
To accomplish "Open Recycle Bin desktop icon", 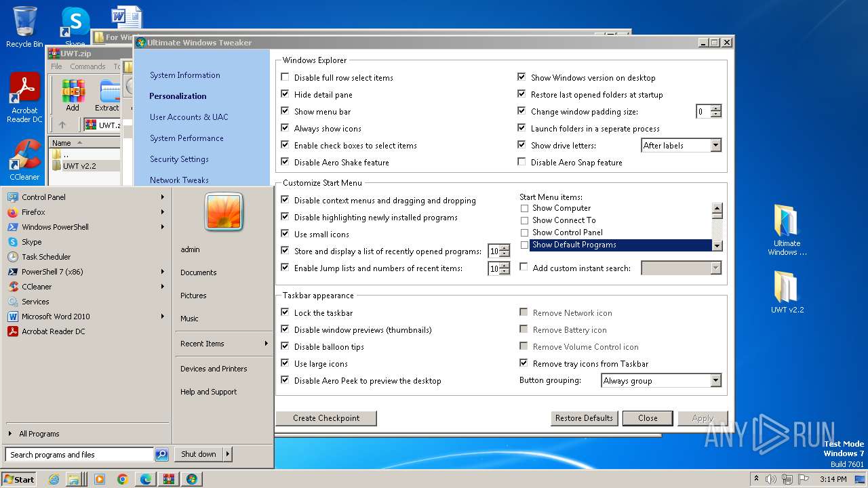I will click(x=24, y=27).
